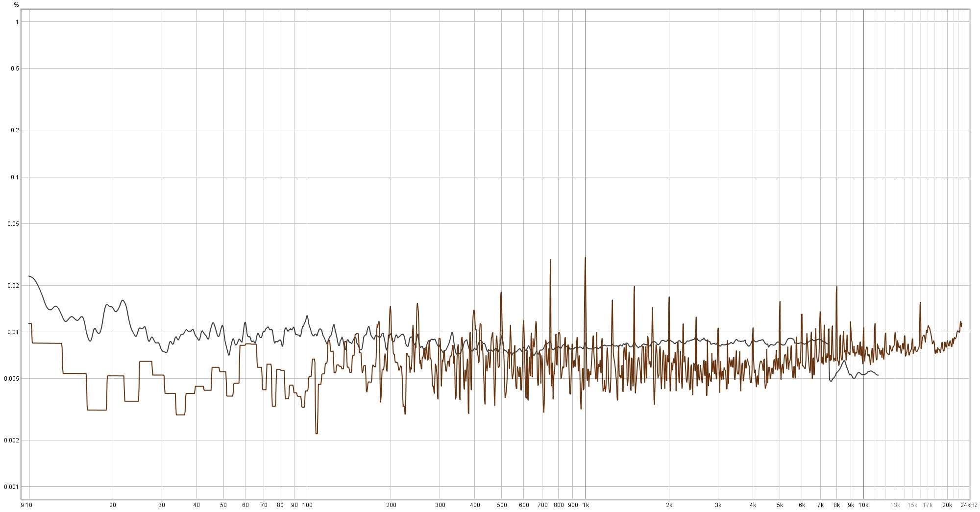
Task: Click the 100 Hz frequency axis label
Action: 307,505
